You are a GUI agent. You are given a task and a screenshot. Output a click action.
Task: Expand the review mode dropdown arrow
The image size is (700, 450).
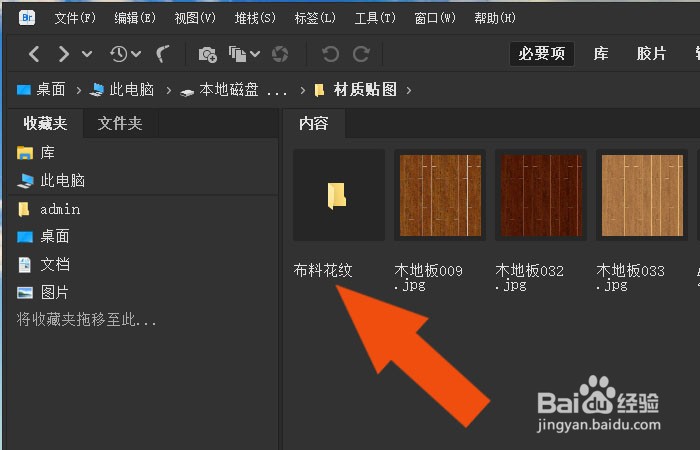pos(255,54)
